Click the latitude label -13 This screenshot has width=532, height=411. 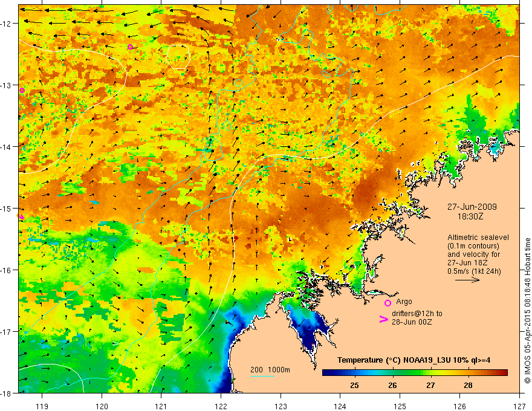tap(7, 85)
